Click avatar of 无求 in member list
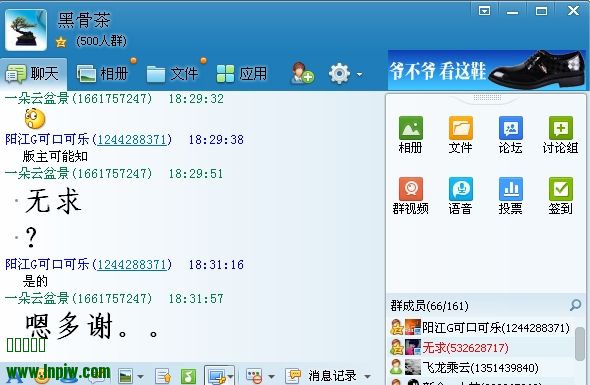The image size is (590, 385). coord(413,347)
